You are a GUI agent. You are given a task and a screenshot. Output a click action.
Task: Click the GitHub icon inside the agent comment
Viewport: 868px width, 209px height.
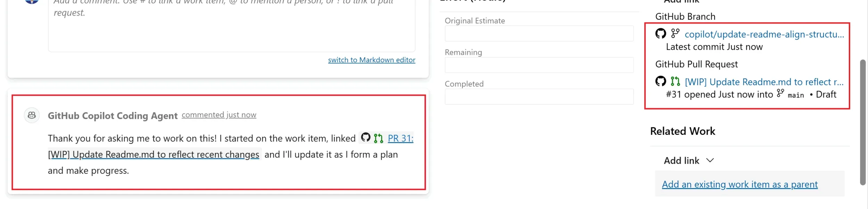pos(365,138)
